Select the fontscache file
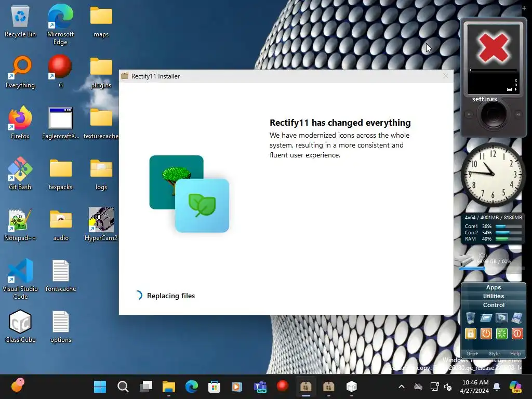The width and height of the screenshot is (532, 399). [60, 275]
